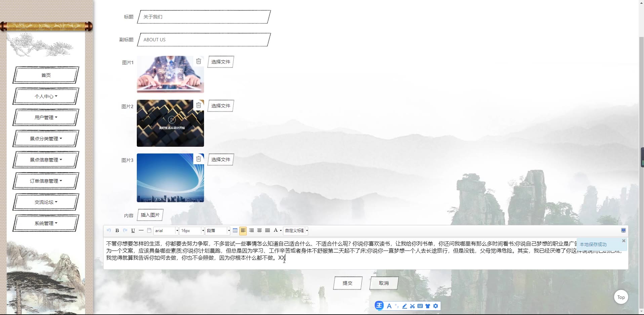
Task: Open the 图片1 businessman thumbnail
Action: [x=170, y=75]
